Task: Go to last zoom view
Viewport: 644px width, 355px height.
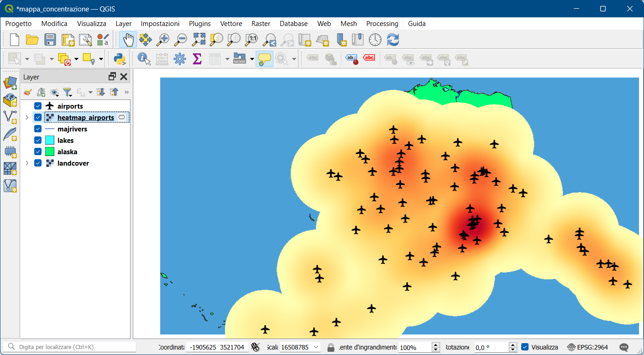Action: tap(270, 40)
